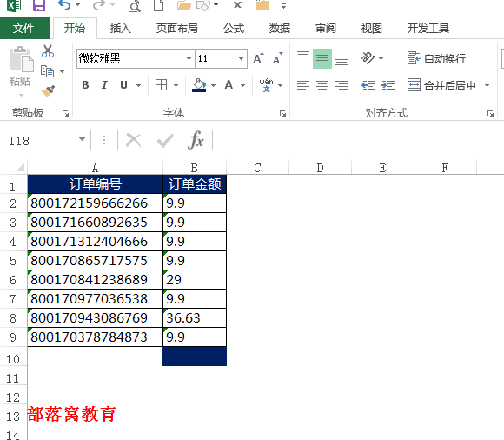Save the workbook with the floppy icon
The width and height of the screenshot is (504, 440).
tap(39, 5)
